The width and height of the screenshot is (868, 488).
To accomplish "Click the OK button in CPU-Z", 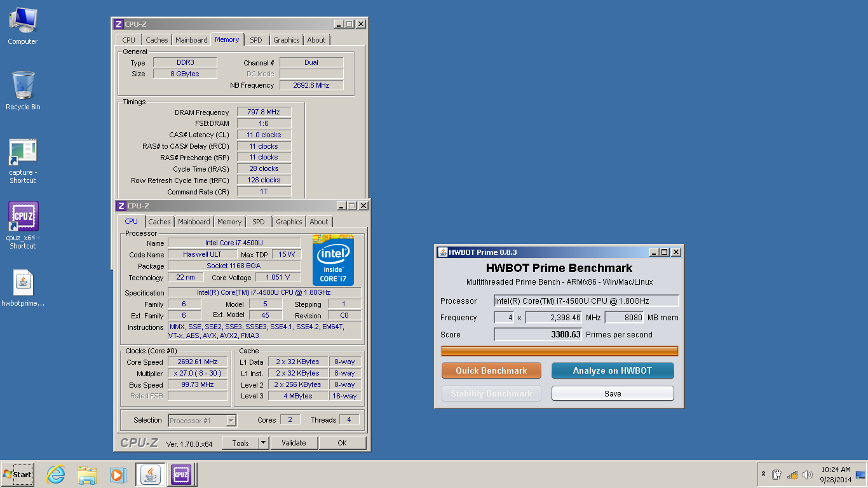I will (342, 443).
